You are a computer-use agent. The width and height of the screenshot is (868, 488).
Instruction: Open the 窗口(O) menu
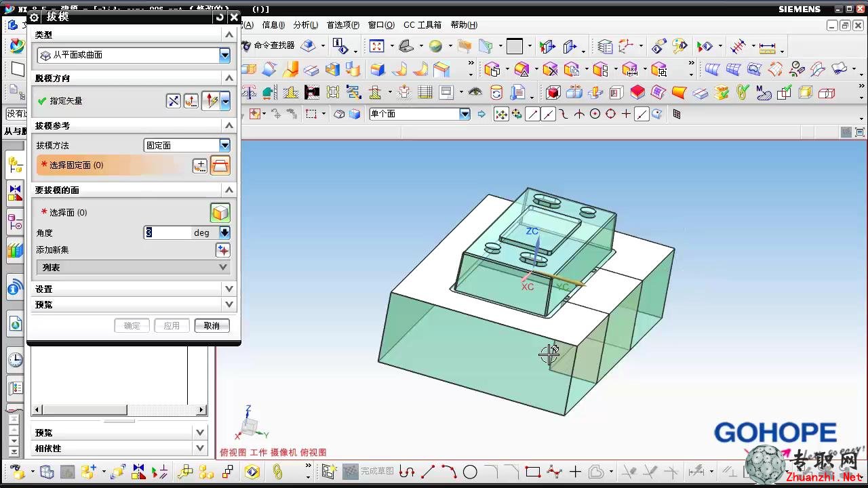click(x=381, y=25)
